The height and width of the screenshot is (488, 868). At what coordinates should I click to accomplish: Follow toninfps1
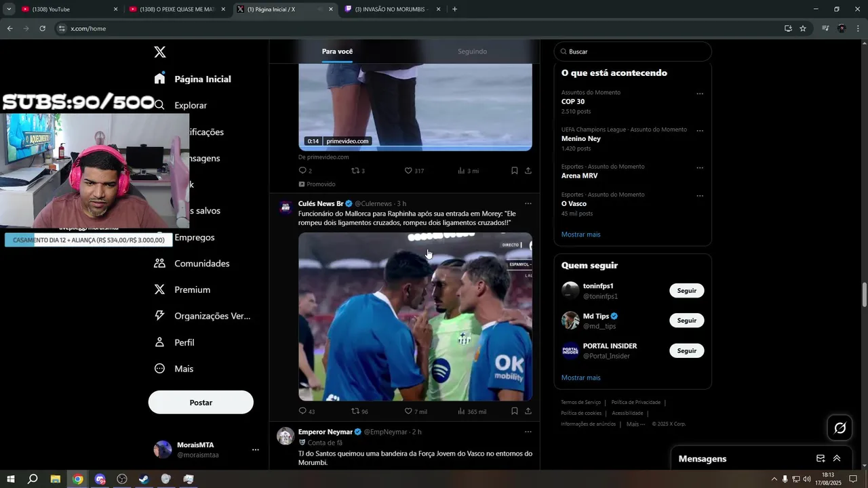pyautogui.click(x=687, y=290)
